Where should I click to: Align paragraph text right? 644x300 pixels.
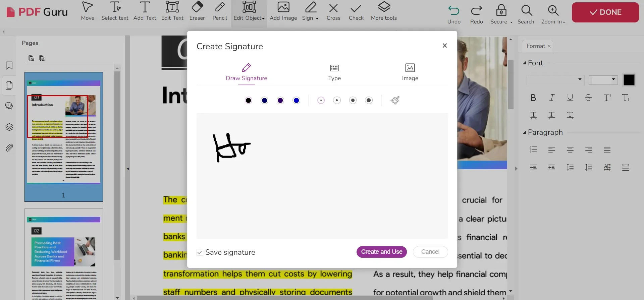(x=589, y=149)
